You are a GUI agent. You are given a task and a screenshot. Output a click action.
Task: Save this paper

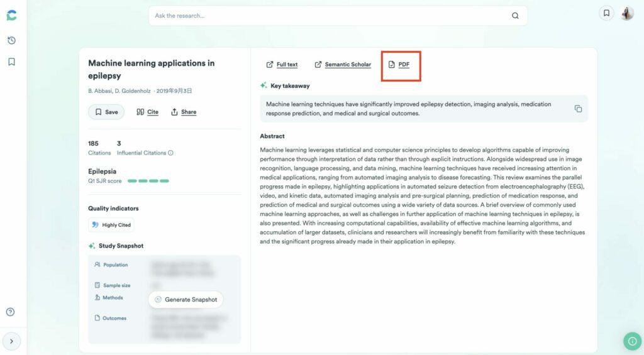[x=106, y=112]
